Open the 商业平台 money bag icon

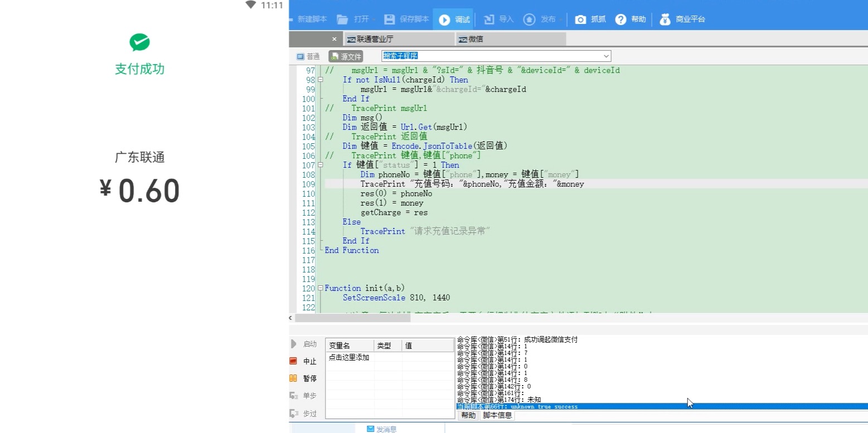click(x=665, y=20)
